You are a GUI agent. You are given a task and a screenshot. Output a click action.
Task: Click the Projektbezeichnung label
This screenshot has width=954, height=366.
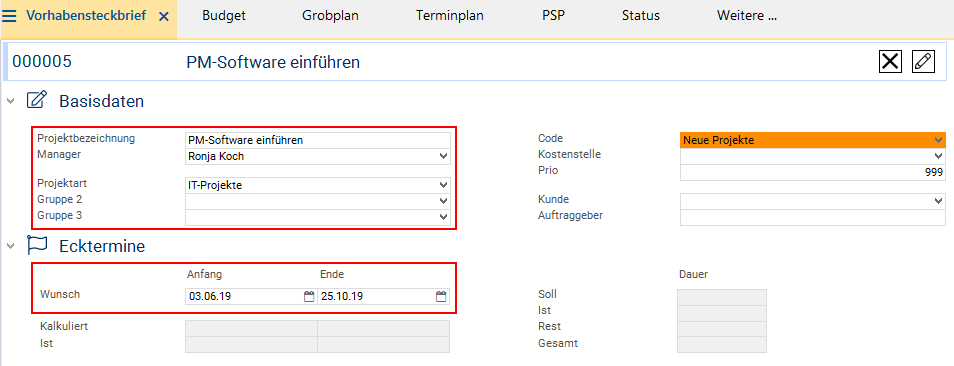click(86, 138)
